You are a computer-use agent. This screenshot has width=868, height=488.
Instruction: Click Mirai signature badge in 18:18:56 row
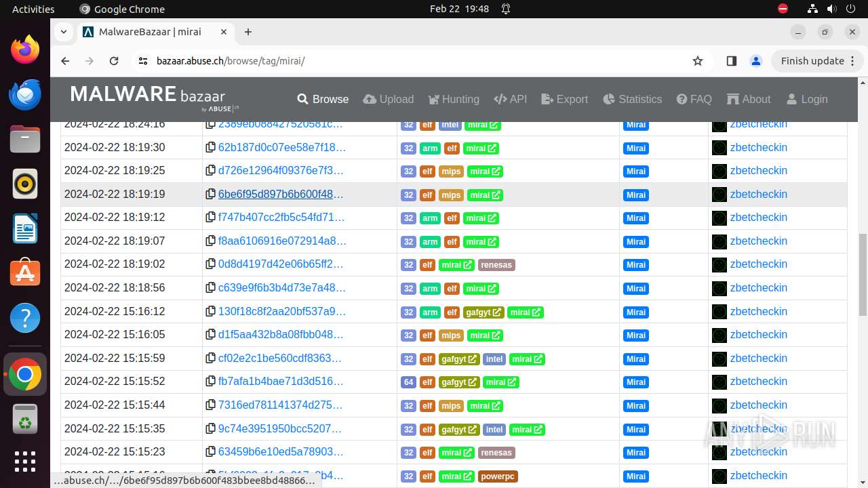pos(636,289)
